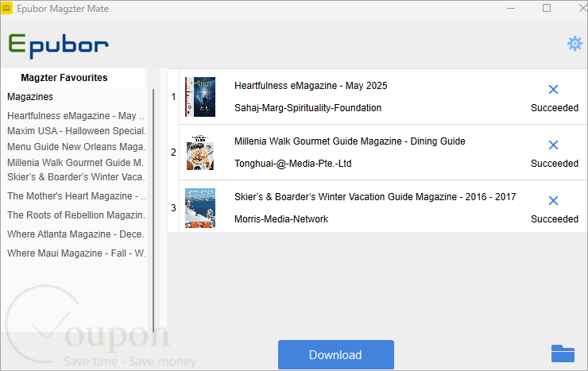Click the Epubor Magzter Mate title icon
588x371 pixels.
click(6, 8)
